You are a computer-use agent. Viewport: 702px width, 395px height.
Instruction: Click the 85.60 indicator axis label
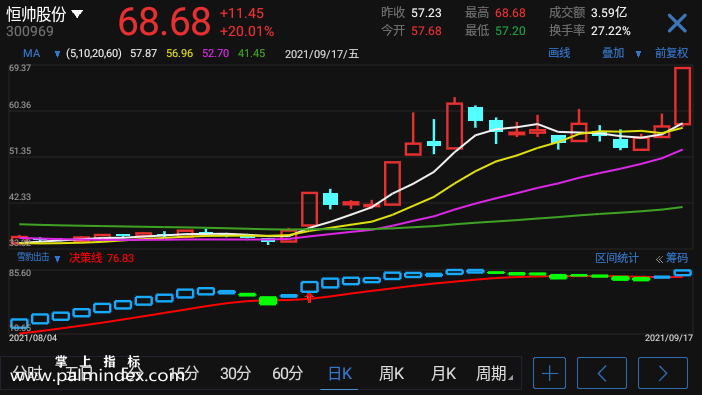(x=20, y=273)
